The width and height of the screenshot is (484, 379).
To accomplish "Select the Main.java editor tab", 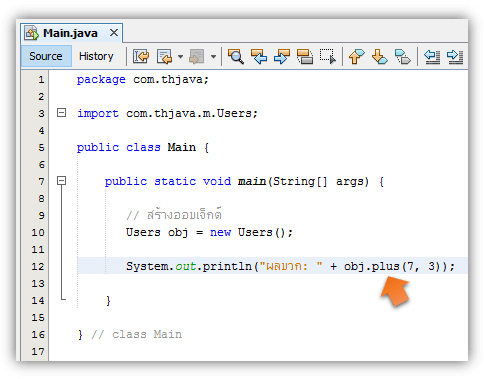I will [71, 33].
